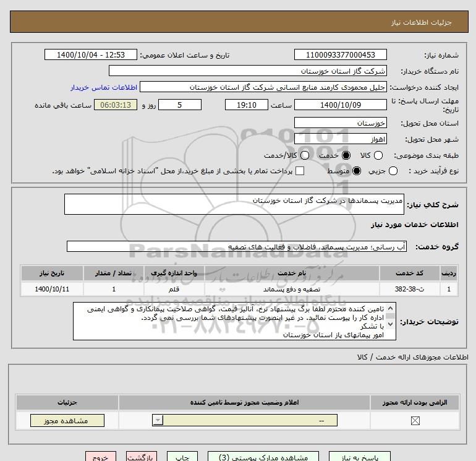Click the تصفیه و دفع پسماند cell
This screenshot has height=461, width=476.
point(292,289)
